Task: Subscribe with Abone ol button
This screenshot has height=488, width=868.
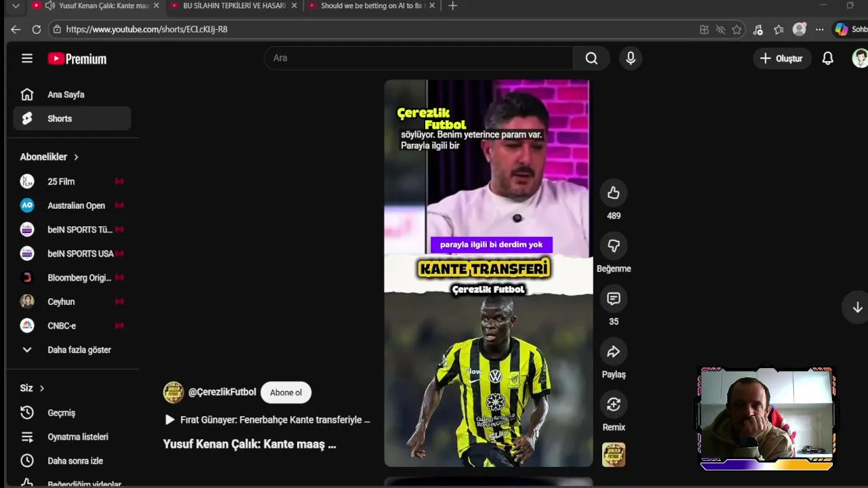Action: click(285, 392)
